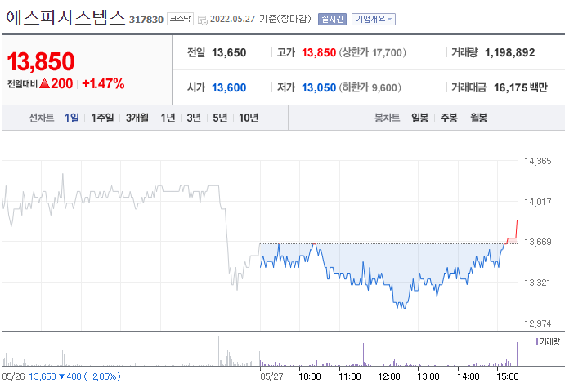Click the 저가 value 13,050
This screenshot has height=392, width=565.
[x=319, y=88]
